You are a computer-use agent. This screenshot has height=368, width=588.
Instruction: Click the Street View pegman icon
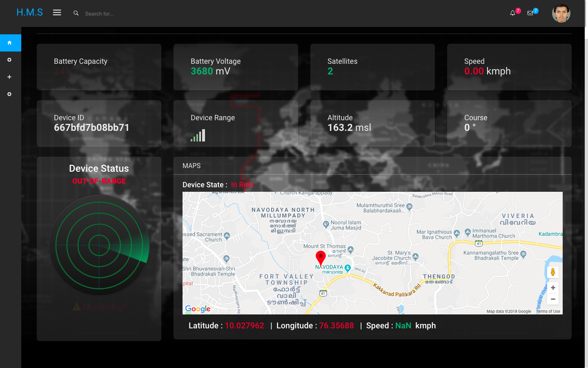(553, 272)
